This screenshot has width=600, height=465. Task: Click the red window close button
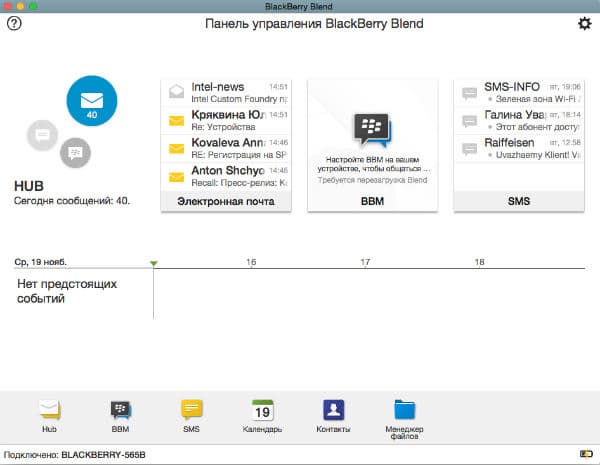point(8,6)
